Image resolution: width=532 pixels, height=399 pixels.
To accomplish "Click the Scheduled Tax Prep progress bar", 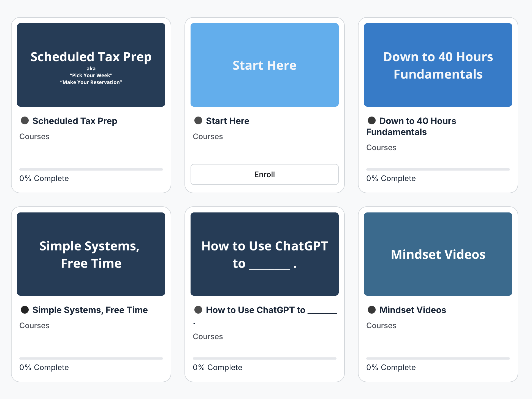I will (x=91, y=169).
